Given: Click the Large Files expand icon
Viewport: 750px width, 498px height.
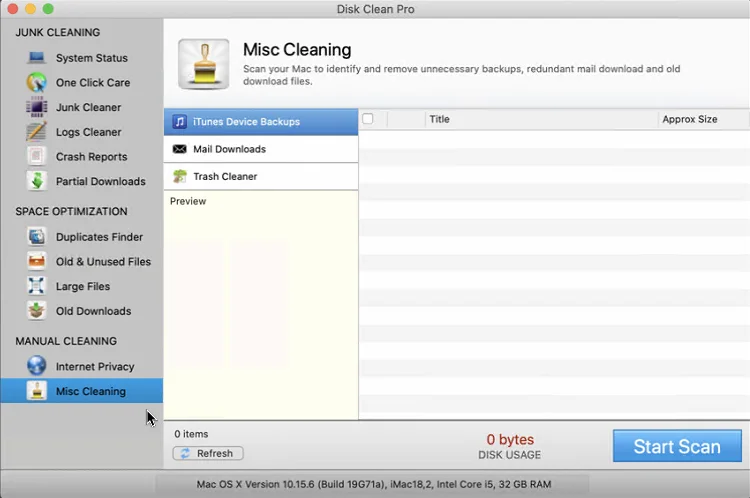Looking at the screenshot, I should (x=36, y=286).
